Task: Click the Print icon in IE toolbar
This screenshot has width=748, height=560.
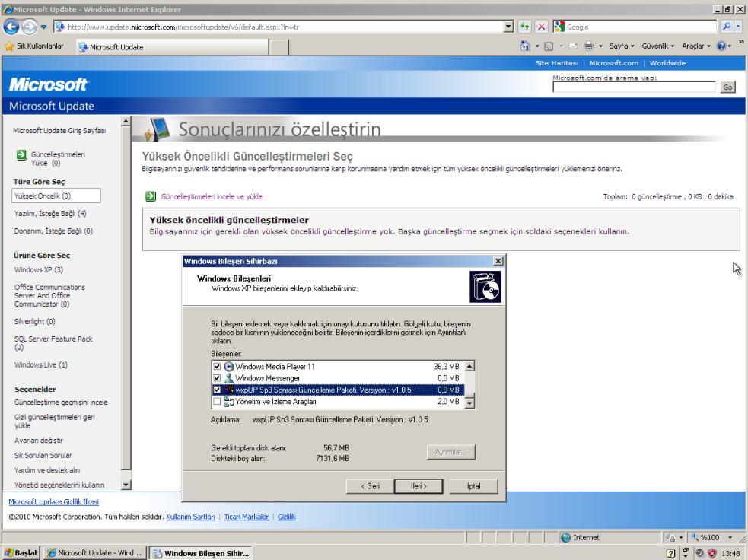Action: [x=589, y=46]
